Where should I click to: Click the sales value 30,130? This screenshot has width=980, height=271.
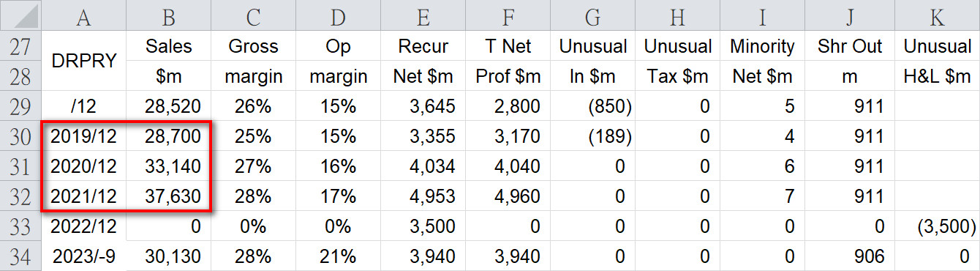(168, 256)
